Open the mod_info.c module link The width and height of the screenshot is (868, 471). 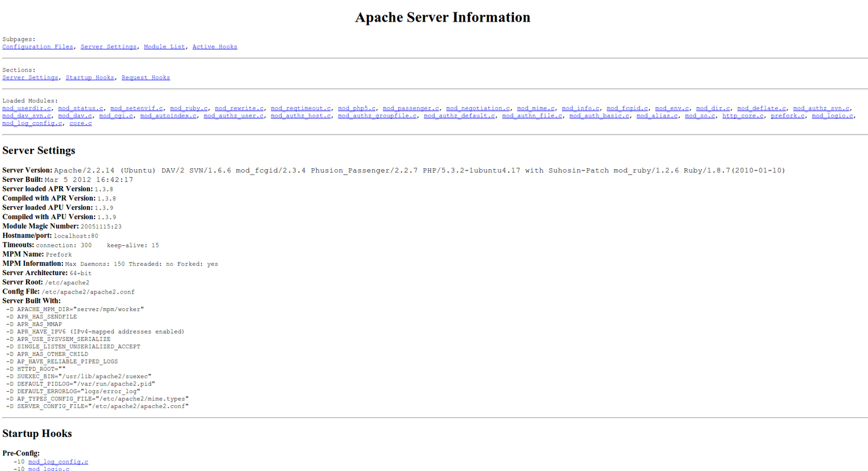(580, 109)
